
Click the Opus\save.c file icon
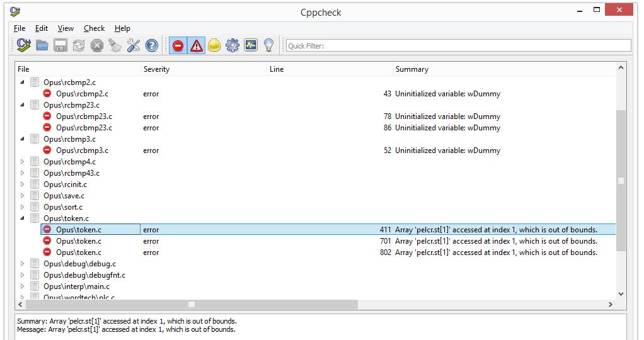(35, 195)
